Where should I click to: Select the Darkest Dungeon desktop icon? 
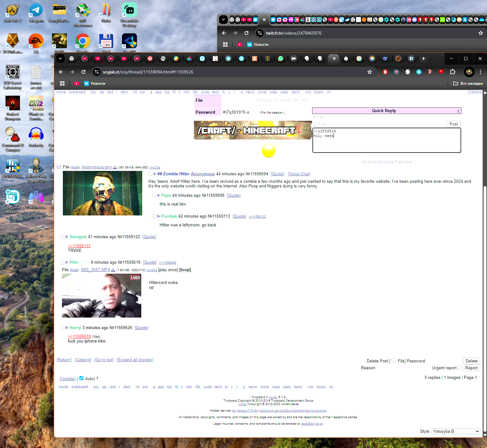pos(12,108)
